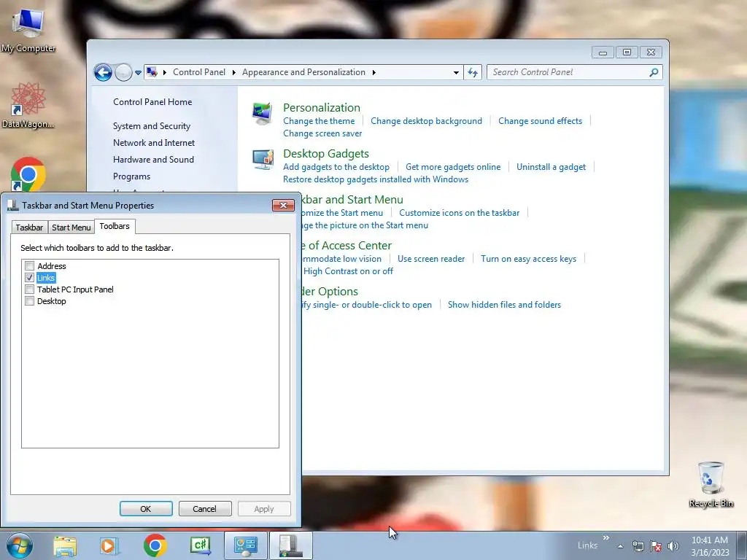The width and height of the screenshot is (747, 560).
Task: Go to Control Panel Home
Action: (x=152, y=102)
